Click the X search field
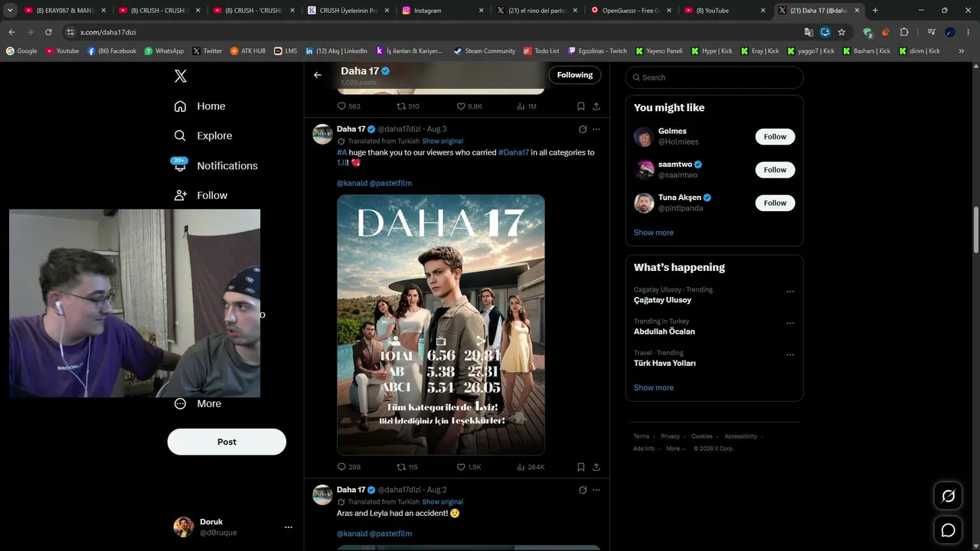The image size is (980, 551). click(x=714, y=77)
